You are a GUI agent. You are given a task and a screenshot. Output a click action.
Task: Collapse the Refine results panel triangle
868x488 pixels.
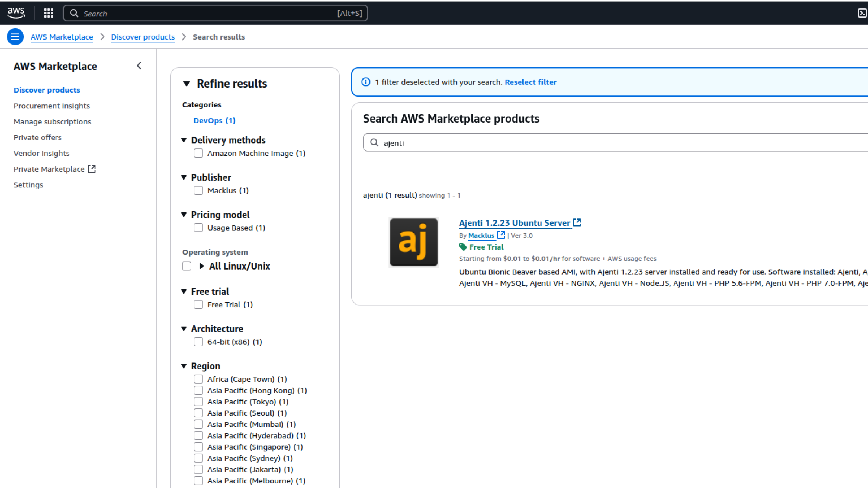(187, 84)
